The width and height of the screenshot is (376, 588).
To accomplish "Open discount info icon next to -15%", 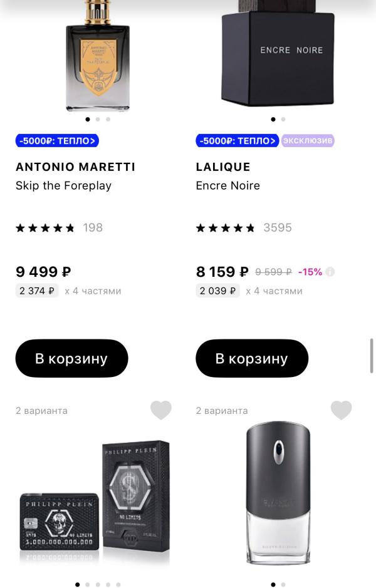I will (x=330, y=272).
